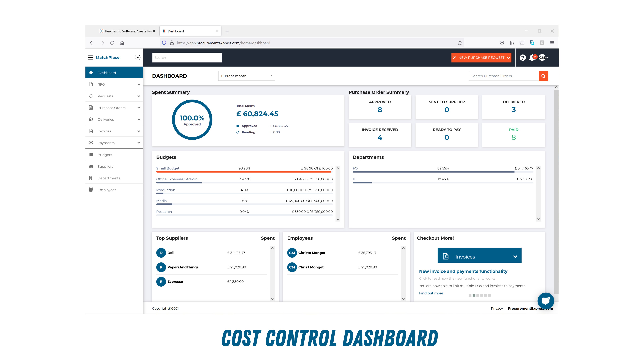Open the Invoice Received card

(380, 135)
